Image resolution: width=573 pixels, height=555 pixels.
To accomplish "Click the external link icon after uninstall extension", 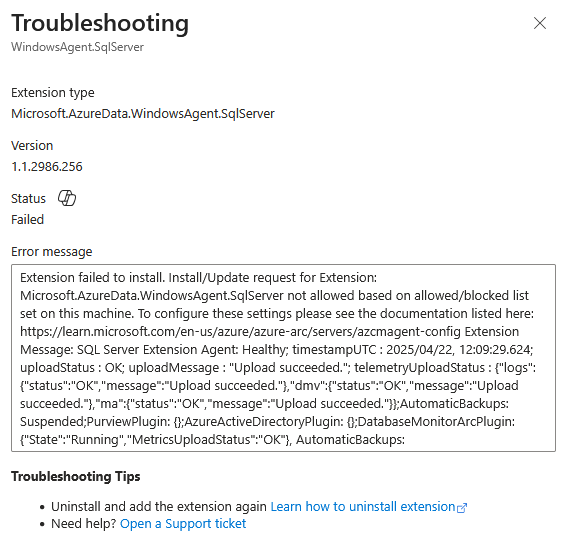I will point(462,508).
